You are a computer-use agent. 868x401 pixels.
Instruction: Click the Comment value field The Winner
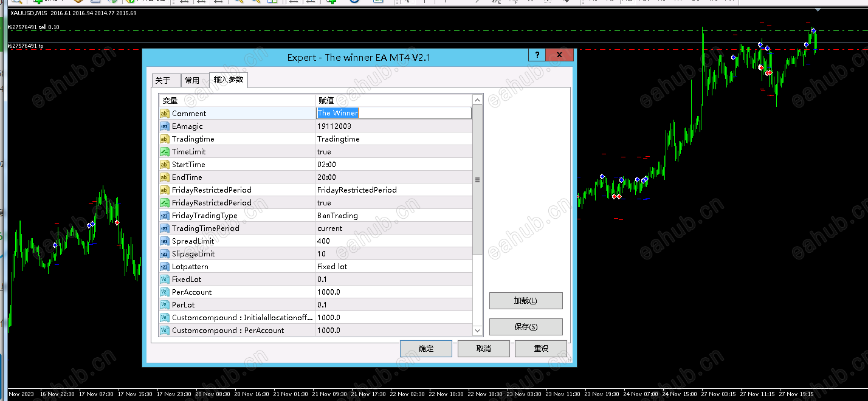point(393,113)
